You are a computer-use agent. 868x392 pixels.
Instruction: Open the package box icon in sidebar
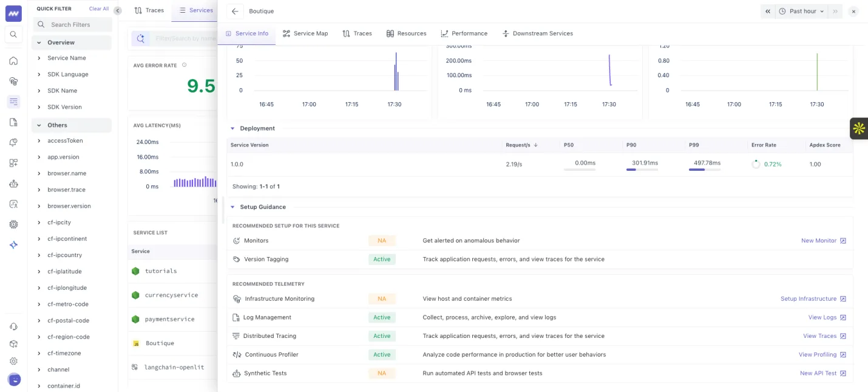pos(13,344)
